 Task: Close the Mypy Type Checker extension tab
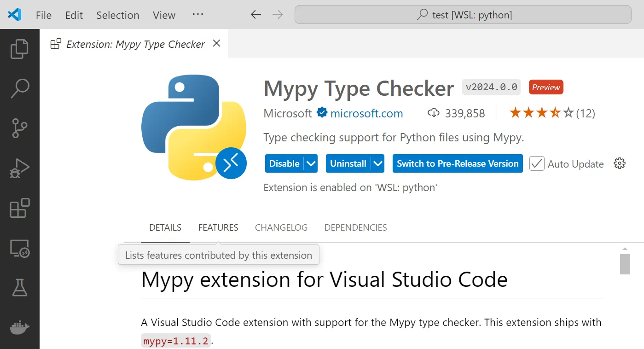(x=216, y=43)
